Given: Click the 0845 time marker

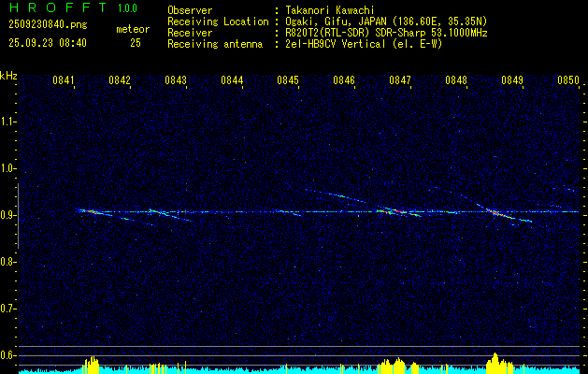Looking at the screenshot, I should tap(288, 80).
